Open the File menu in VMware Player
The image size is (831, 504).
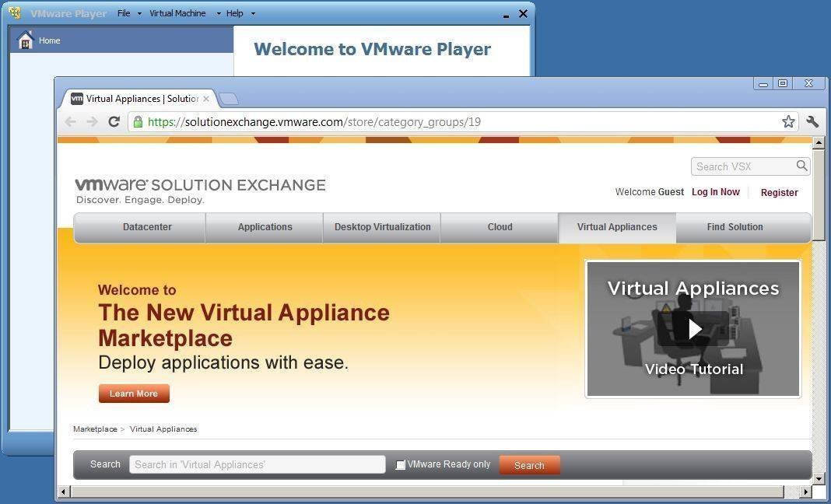tap(124, 13)
